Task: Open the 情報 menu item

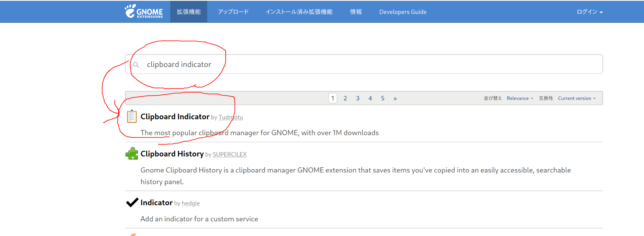Action: (x=356, y=12)
